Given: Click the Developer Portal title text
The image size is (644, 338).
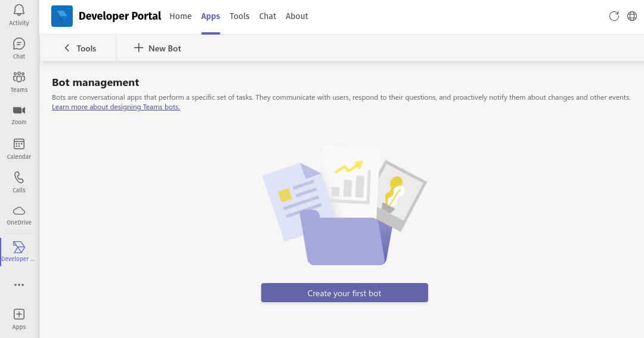Looking at the screenshot, I should [x=120, y=16].
